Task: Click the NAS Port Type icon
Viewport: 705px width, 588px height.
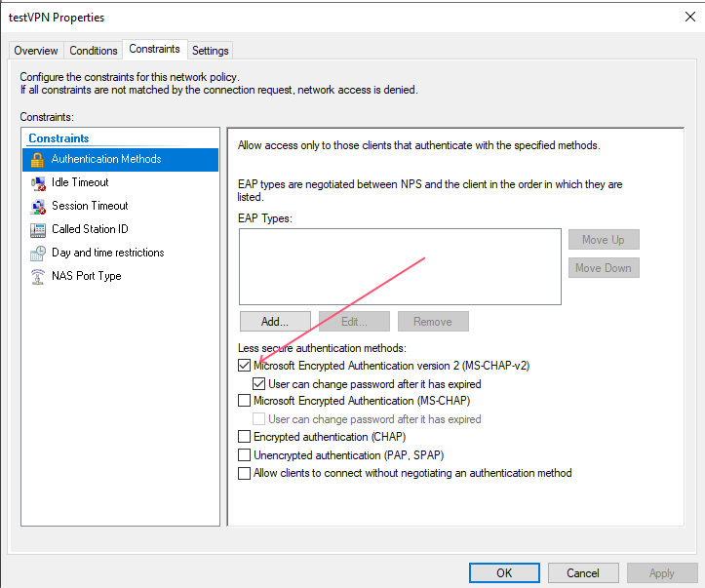Action: (x=38, y=276)
